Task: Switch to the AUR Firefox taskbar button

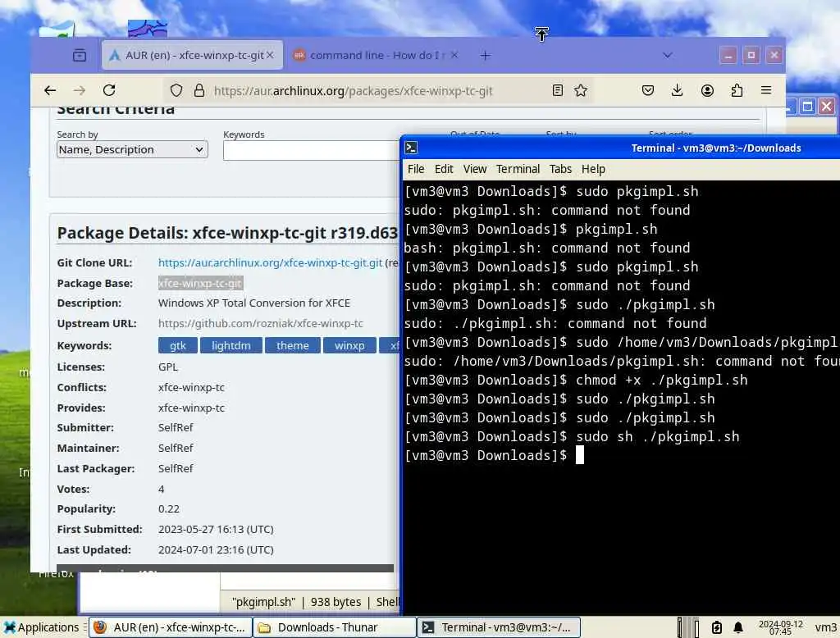Action: pyautogui.click(x=171, y=627)
